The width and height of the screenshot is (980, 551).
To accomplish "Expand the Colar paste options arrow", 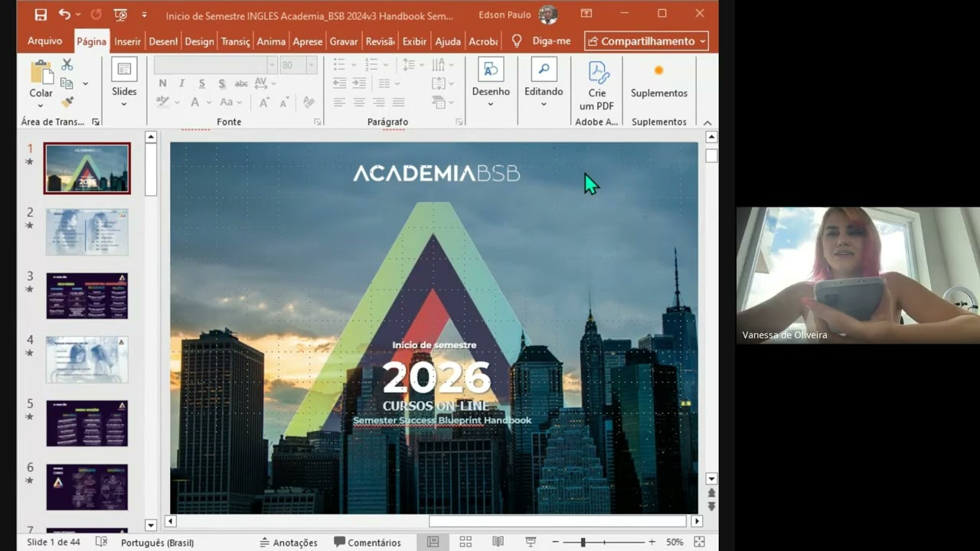I will 41,105.
